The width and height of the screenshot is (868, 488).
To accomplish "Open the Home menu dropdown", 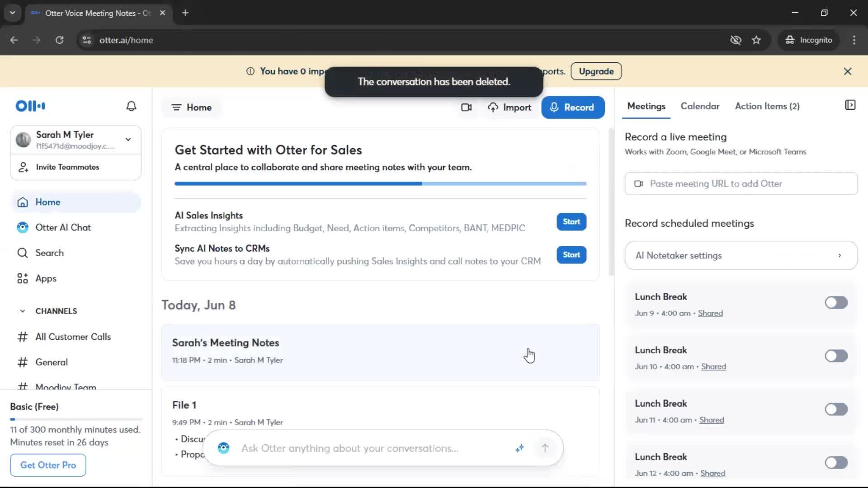I will click(192, 108).
